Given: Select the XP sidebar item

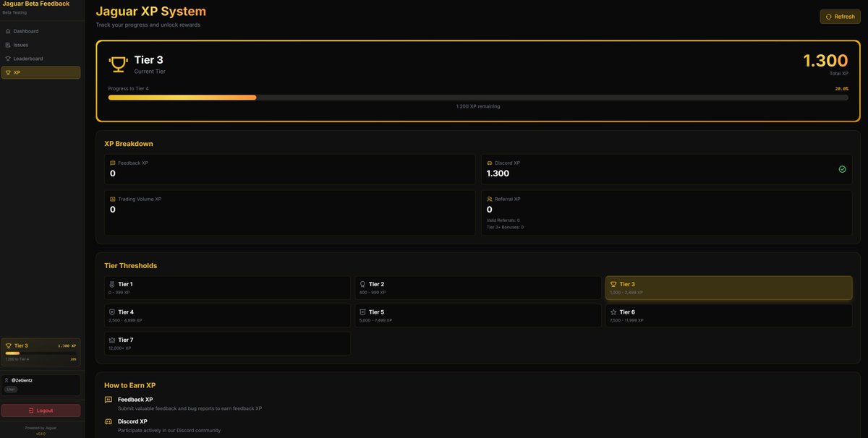Looking at the screenshot, I should [x=41, y=72].
